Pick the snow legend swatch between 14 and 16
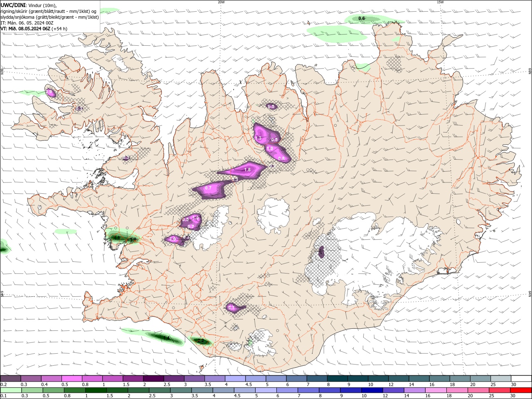Screen dimensions: 532x399 pyautogui.click(x=419, y=378)
